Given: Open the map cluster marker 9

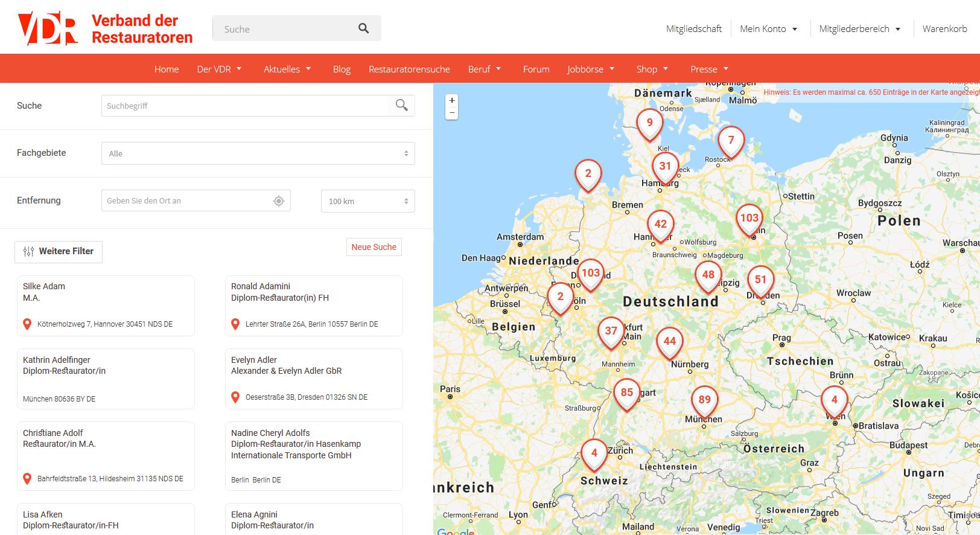Looking at the screenshot, I should click(x=650, y=124).
